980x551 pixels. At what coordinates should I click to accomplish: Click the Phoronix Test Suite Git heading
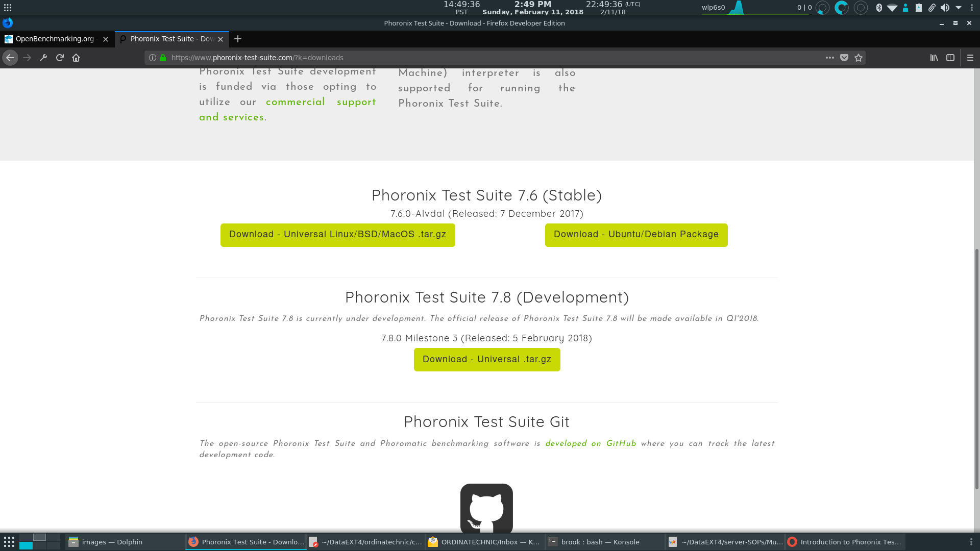point(486,422)
